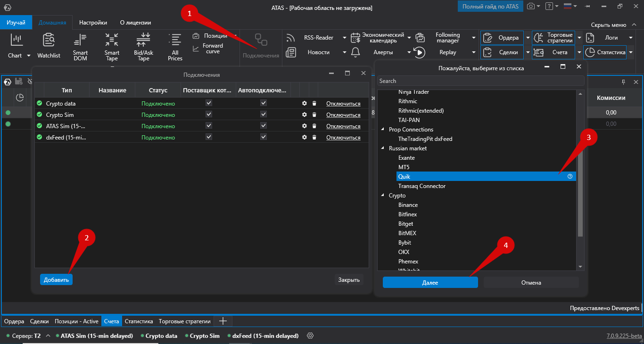The image size is (644, 344).
Task: Select Quik in the connection list
Action: 487,177
